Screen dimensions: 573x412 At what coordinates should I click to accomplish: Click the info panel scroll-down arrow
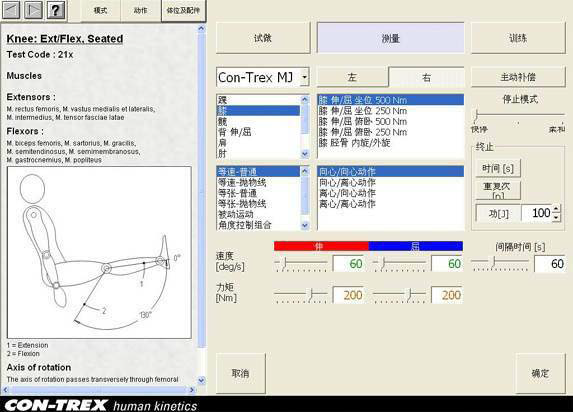tap(201, 381)
